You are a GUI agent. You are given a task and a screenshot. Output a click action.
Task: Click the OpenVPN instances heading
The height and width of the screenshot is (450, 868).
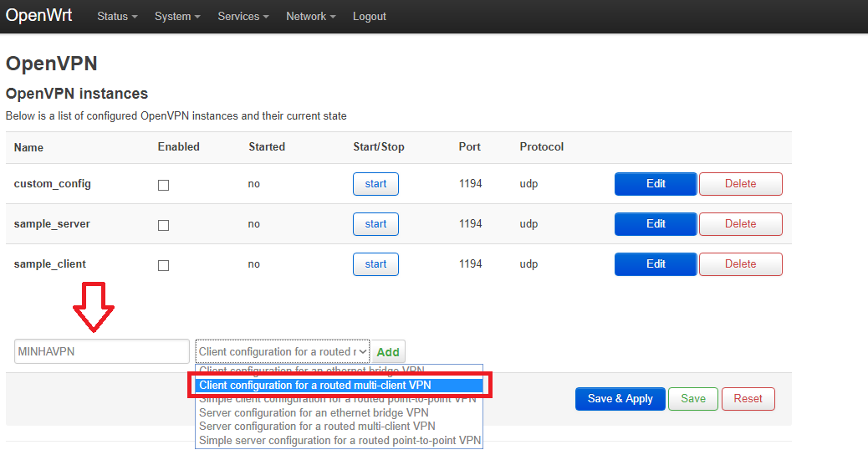(x=77, y=94)
